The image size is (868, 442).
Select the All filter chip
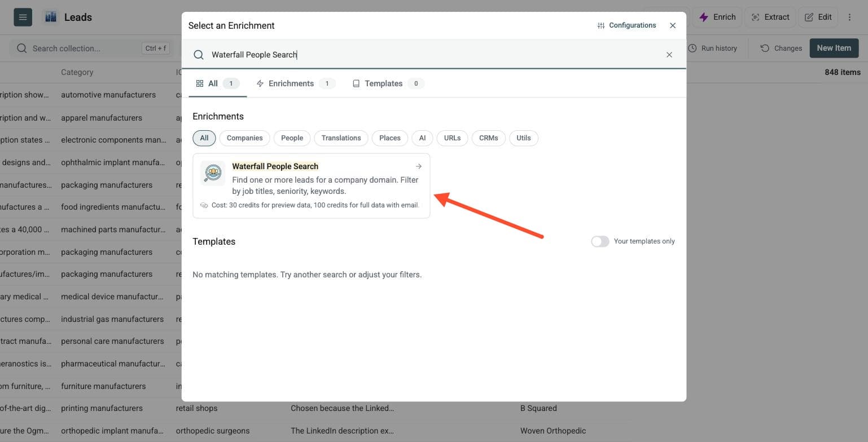click(204, 138)
